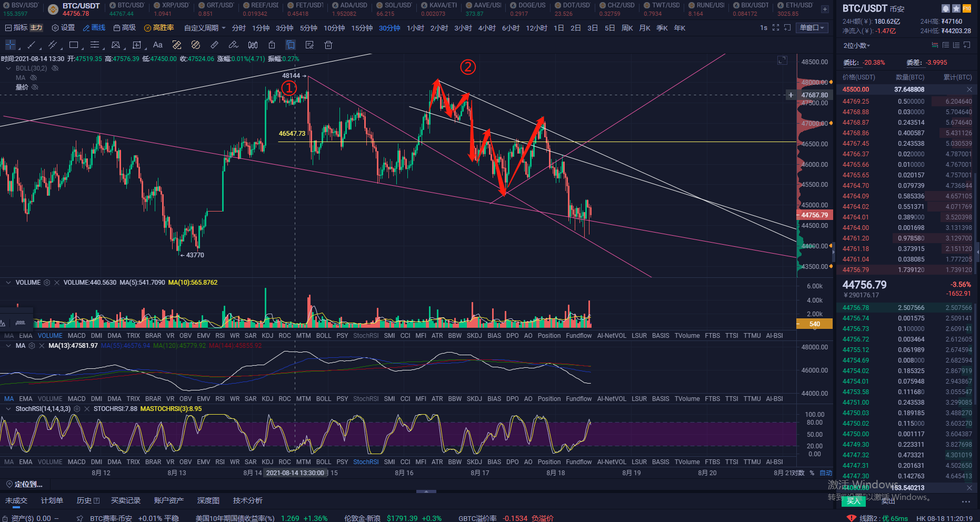The image size is (980, 522).
Task: Click the 47687.80 price marker plus button
Action: (791, 95)
